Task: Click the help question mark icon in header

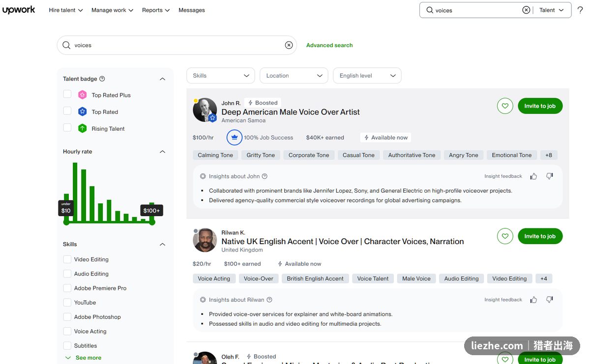Action: point(580,10)
